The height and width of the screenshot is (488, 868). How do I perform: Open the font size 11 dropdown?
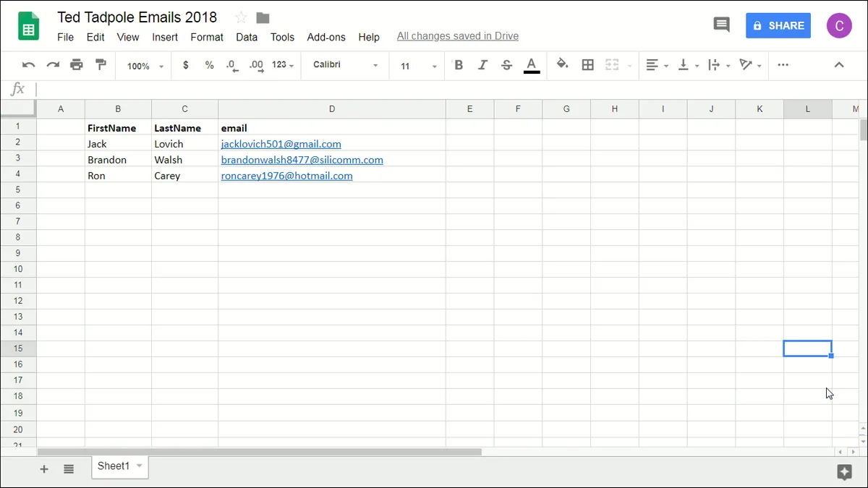click(419, 66)
